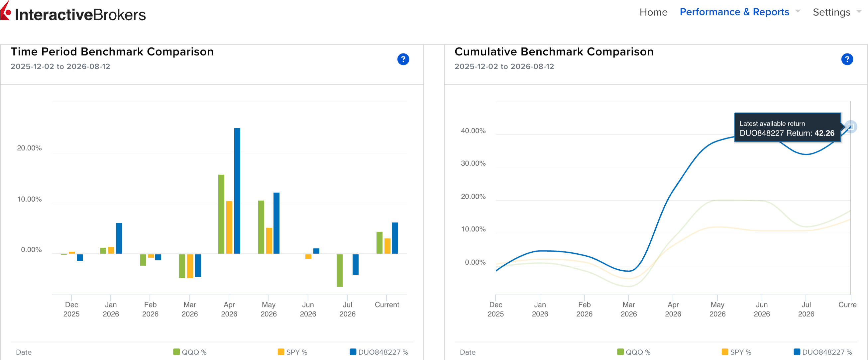The image size is (868, 360).
Task: Click the latest return data point marker
Action: tap(850, 127)
